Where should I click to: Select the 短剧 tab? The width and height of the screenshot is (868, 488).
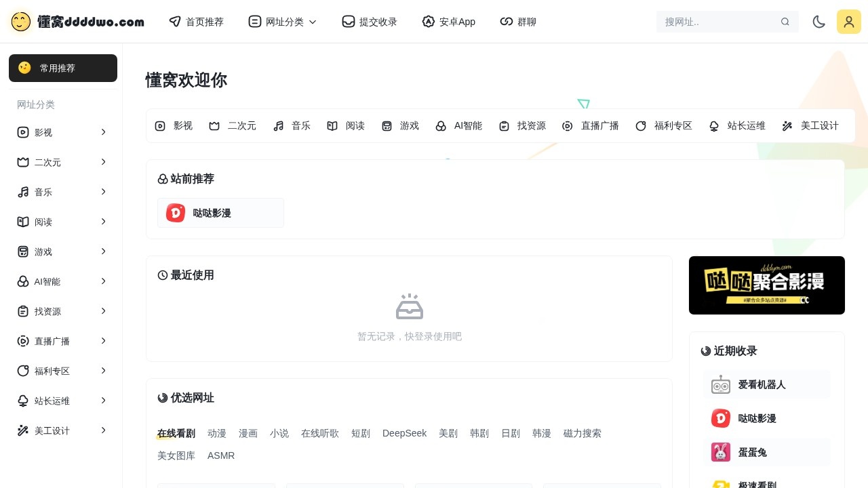(x=361, y=433)
